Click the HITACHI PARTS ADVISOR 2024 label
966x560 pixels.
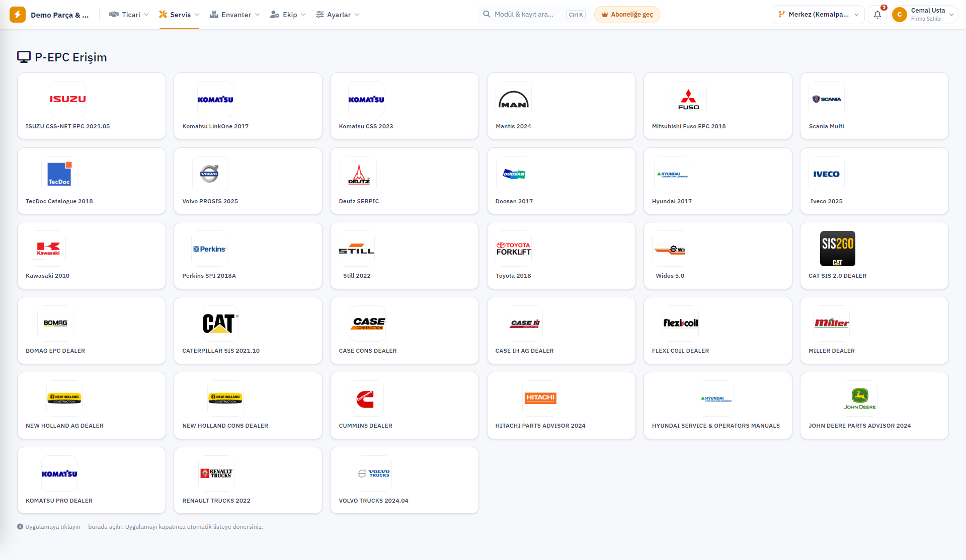coord(540,426)
